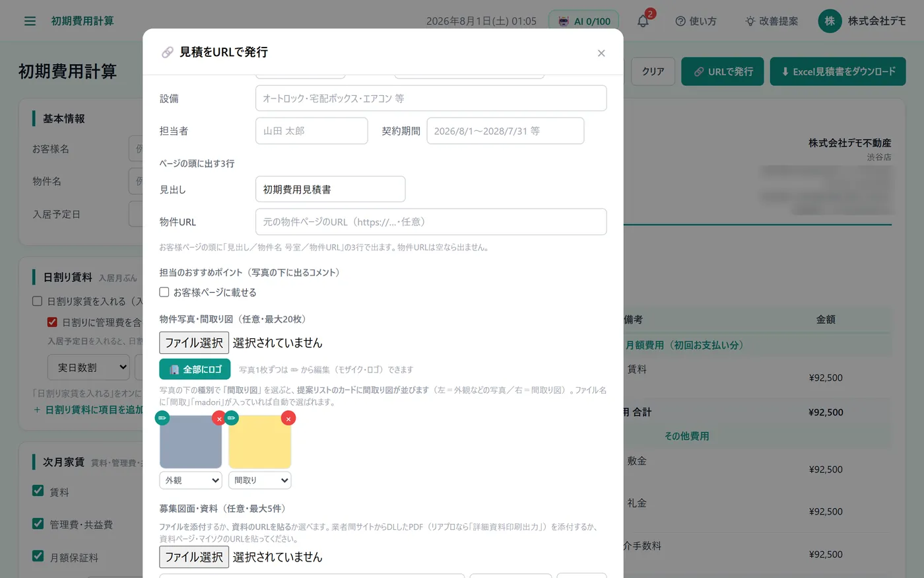Screen dimensions: 924x578
Task: Open the 間取り photo type dropdown
Action: coord(260,480)
